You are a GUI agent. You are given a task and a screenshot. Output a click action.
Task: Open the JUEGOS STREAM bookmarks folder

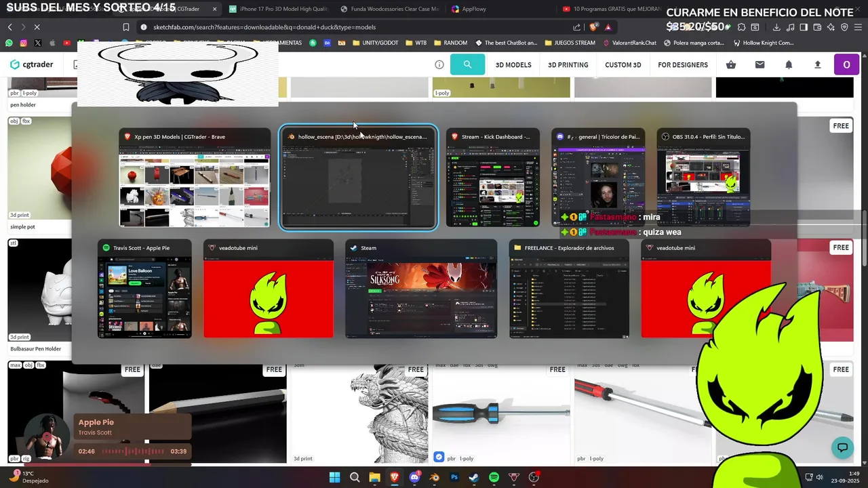570,43
